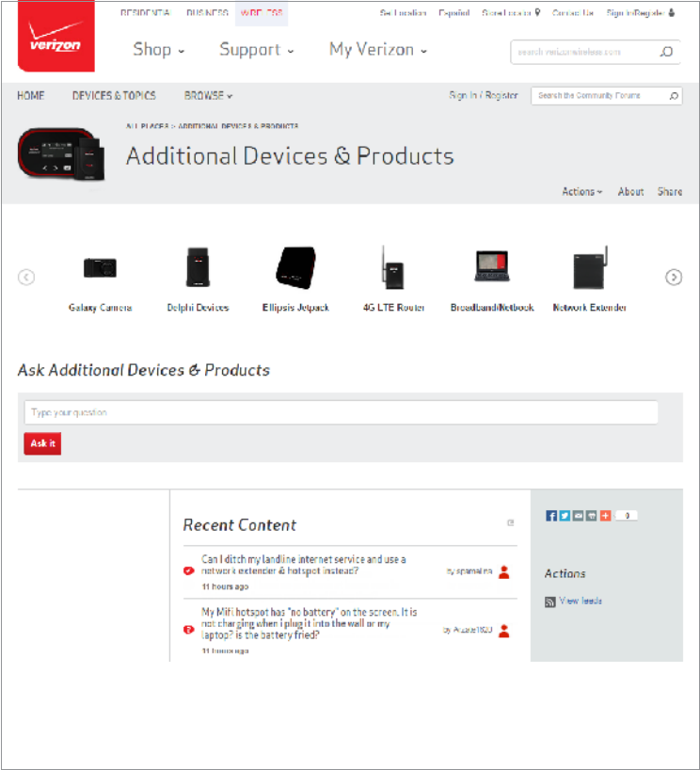
Task: Click the Store Locator pin icon
Action: pyautogui.click(x=537, y=12)
